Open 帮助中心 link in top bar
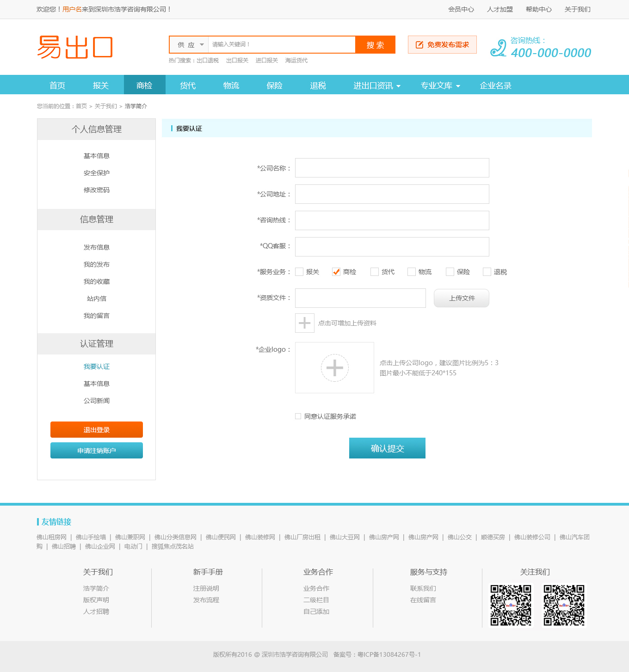The height and width of the screenshot is (672, 629). point(539,9)
